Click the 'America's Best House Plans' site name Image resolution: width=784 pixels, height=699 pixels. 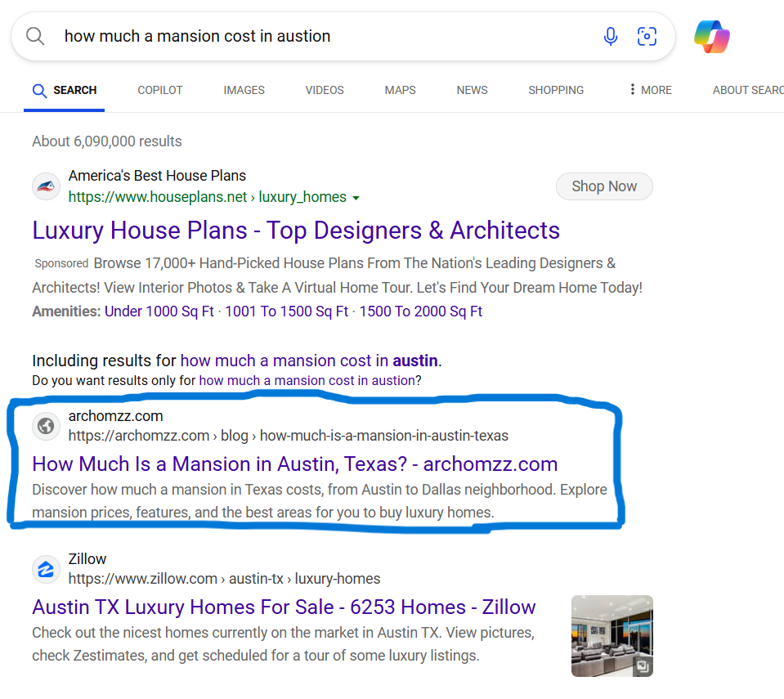(157, 176)
